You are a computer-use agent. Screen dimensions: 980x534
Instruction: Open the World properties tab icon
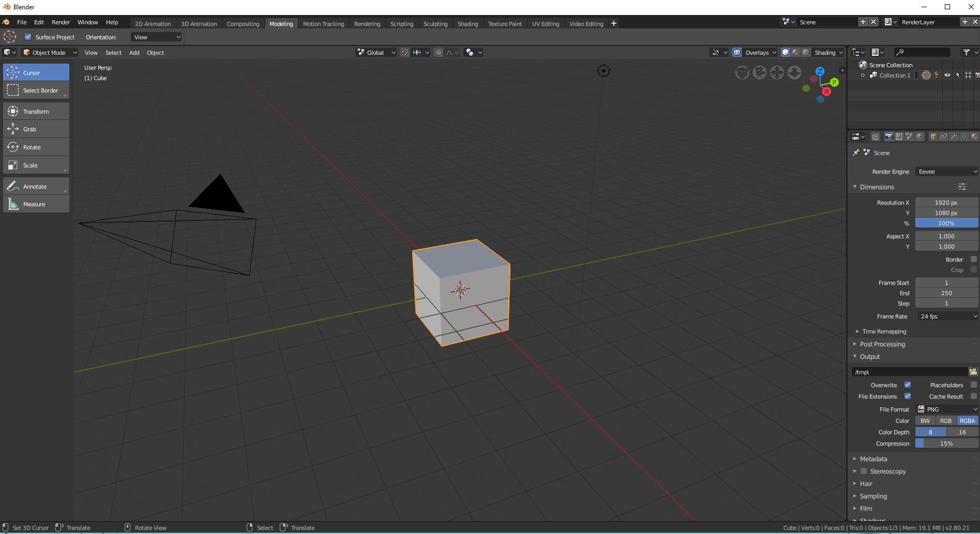click(x=919, y=136)
